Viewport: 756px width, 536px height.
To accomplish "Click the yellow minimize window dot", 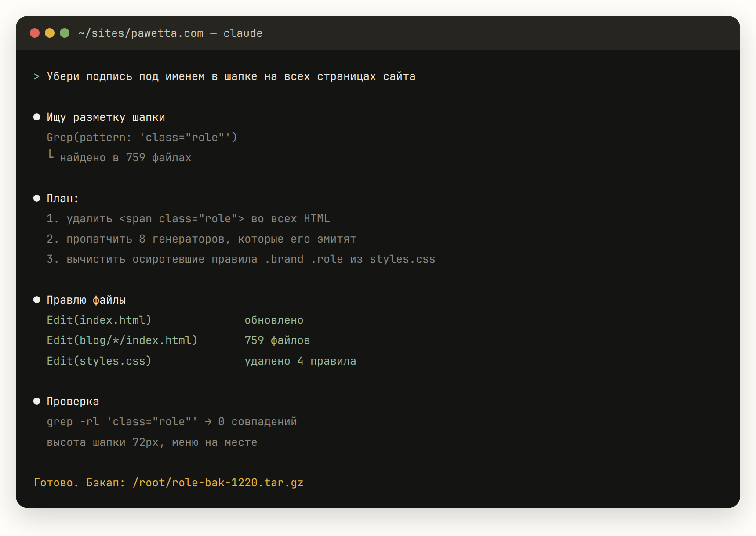I will pos(50,33).
